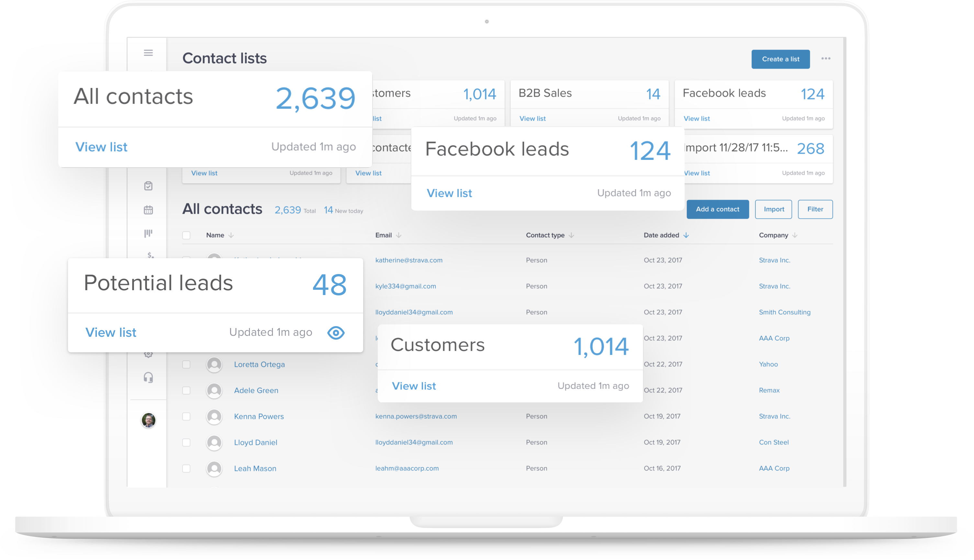The height and width of the screenshot is (560, 974).
Task: Select the checkbox for Lloyd Daniel
Action: (x=186, y=442)
